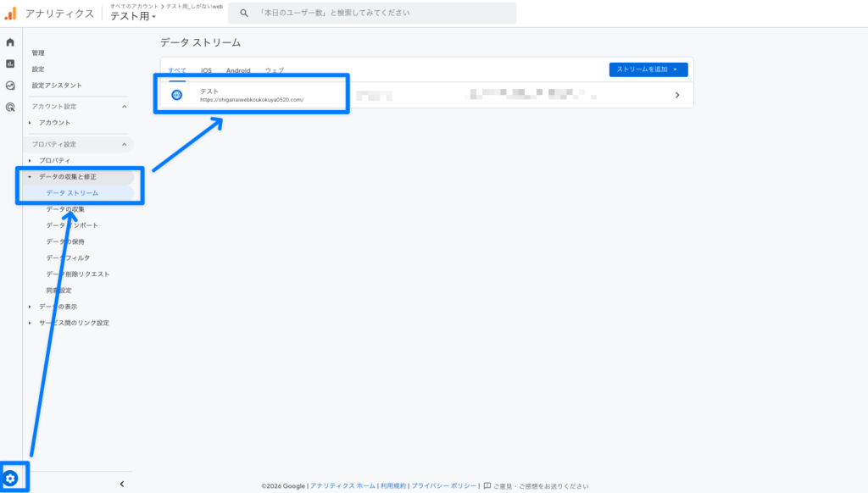Collapse the アカウント設定 section
The image size is (868, 493).
124,107
